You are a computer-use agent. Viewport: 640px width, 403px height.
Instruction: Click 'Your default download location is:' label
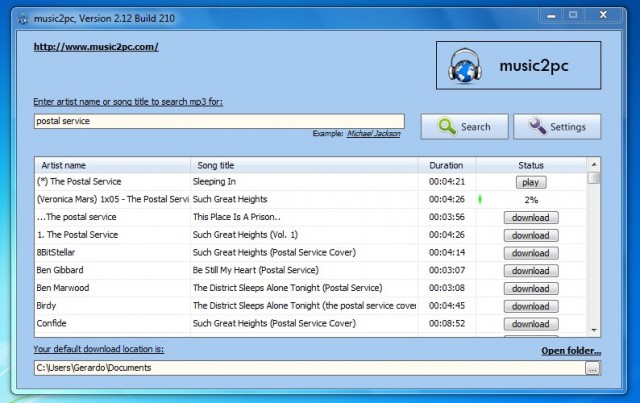pos(99,349)
